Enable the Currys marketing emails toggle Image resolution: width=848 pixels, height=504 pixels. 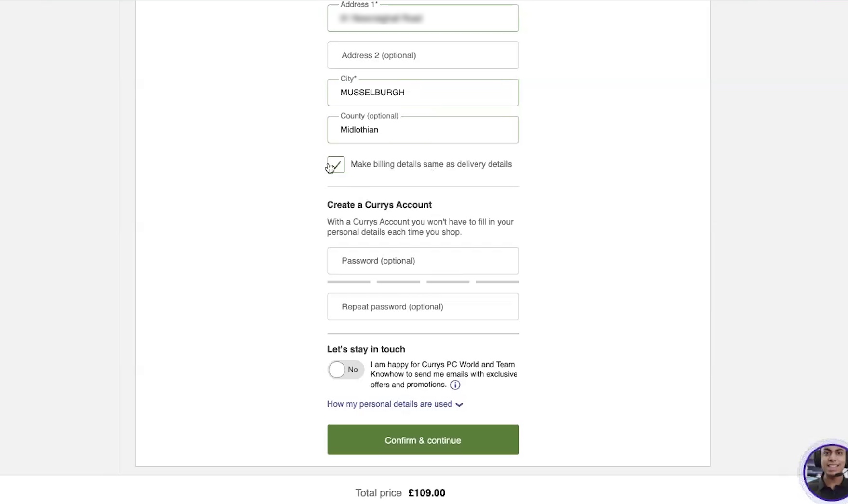[x=345, y=370]
